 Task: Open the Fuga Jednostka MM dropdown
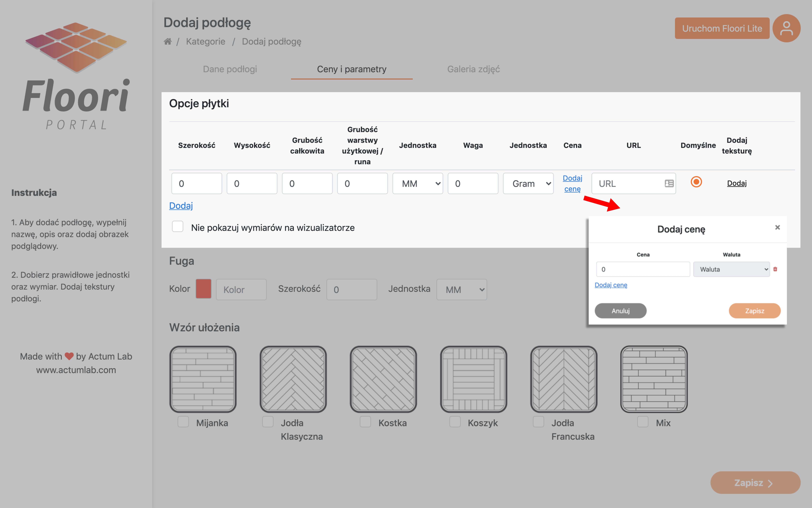pos(462,290)
